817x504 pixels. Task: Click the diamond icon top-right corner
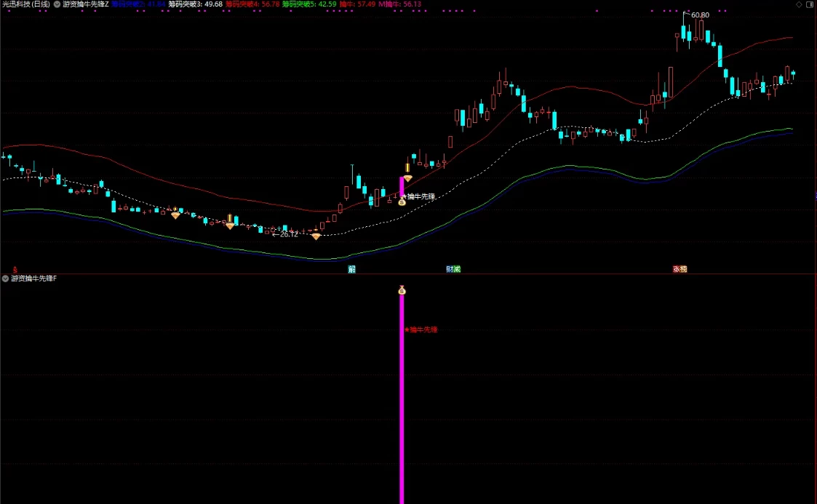[x=799, y=4]
